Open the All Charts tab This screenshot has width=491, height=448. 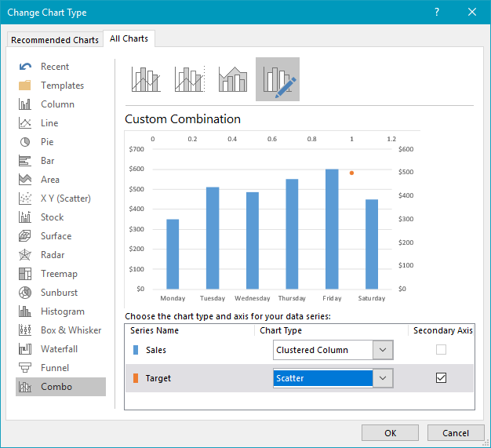point(129,38)
